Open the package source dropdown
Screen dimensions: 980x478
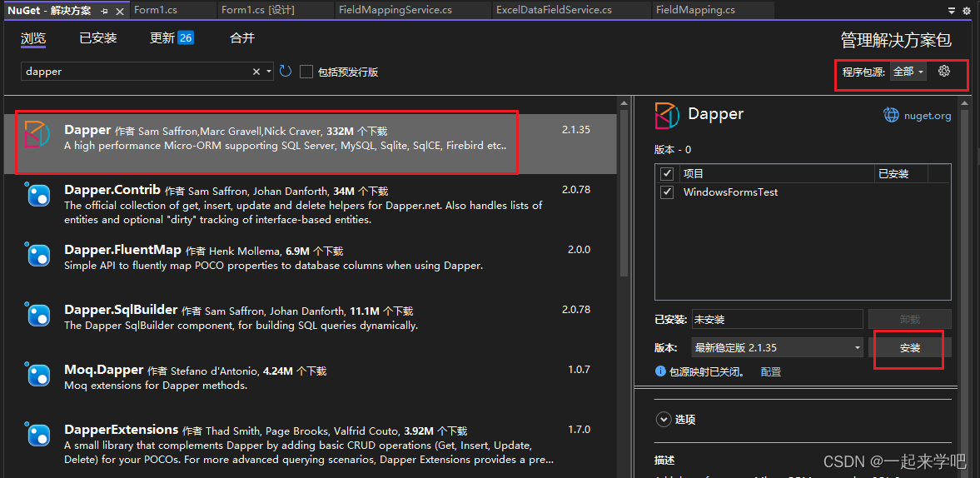[908, 72]
